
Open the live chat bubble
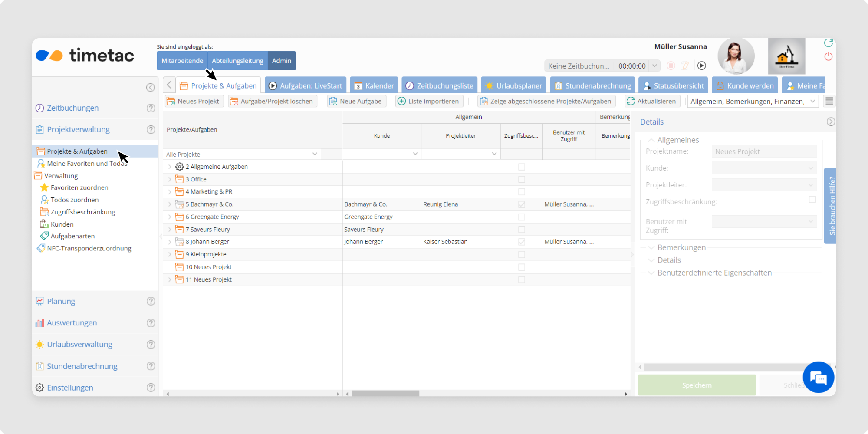pos(818,378)
